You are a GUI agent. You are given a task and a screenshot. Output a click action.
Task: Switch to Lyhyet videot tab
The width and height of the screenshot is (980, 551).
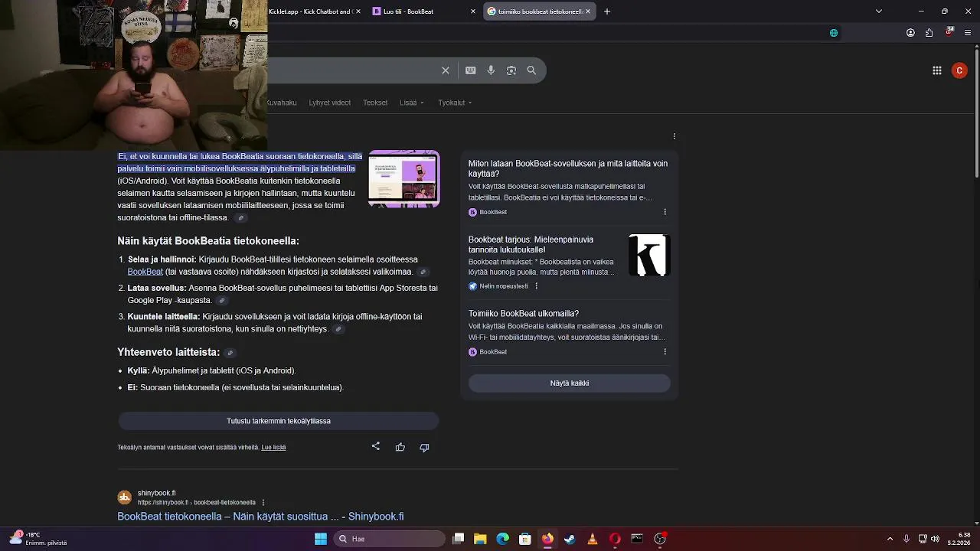coord(330,103)
